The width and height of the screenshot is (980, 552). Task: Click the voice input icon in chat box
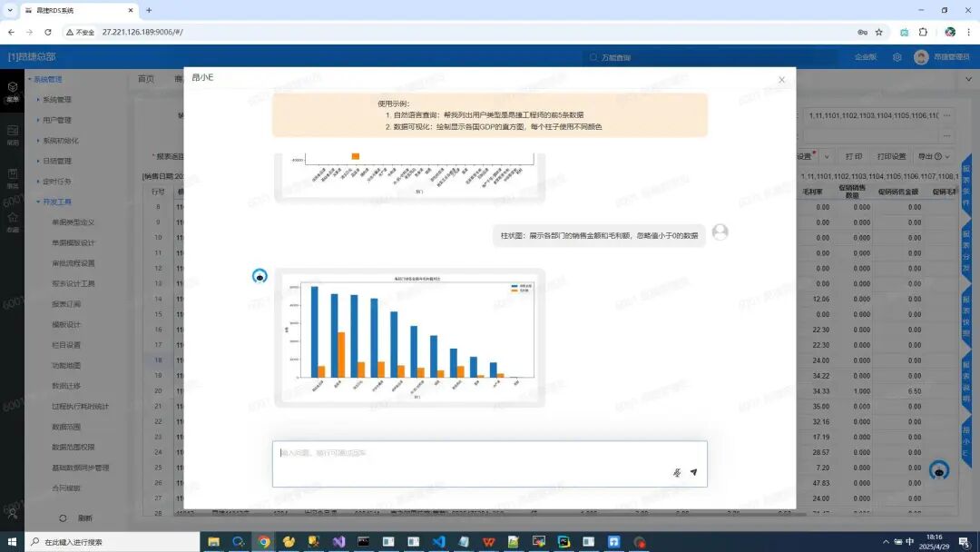coord(677,473)
